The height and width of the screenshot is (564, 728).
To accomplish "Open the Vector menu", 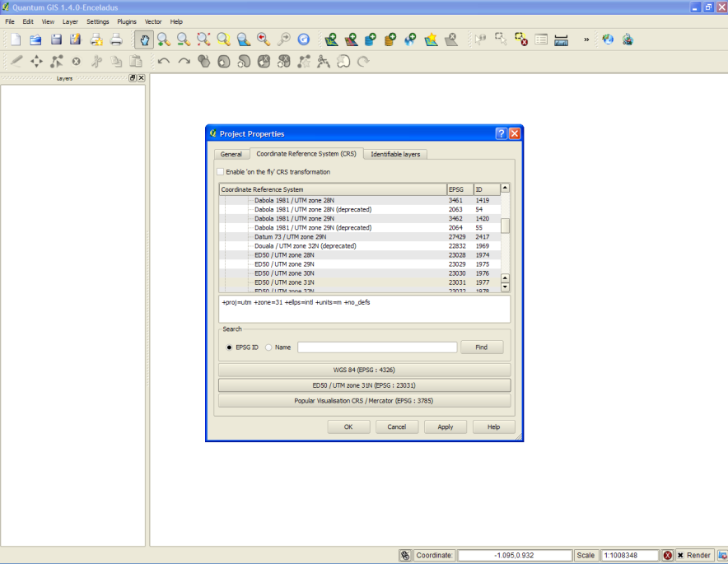I will pos(153,21).
